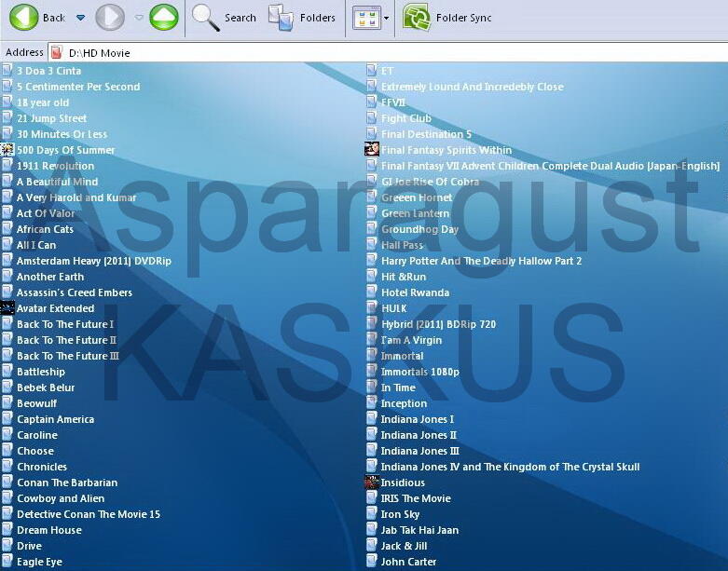Select the Groundhog Day folder name
Screen dimensions: 728x571
tap(419, 229)
